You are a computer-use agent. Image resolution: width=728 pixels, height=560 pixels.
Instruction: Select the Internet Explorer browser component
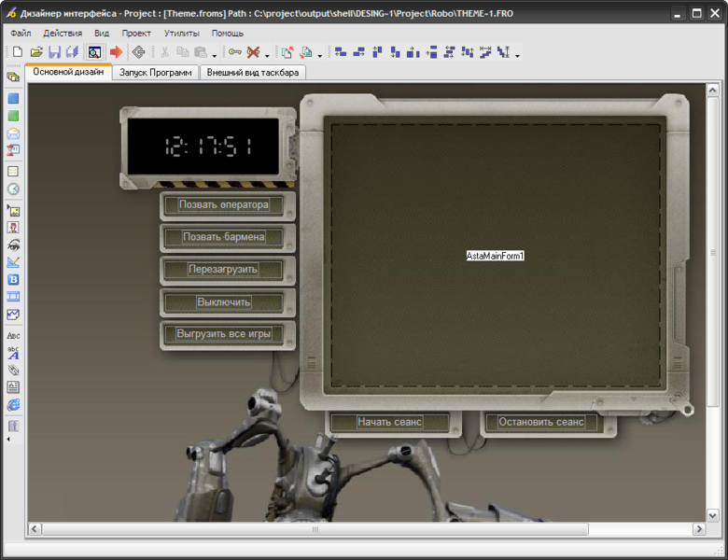tap(13, 405)
